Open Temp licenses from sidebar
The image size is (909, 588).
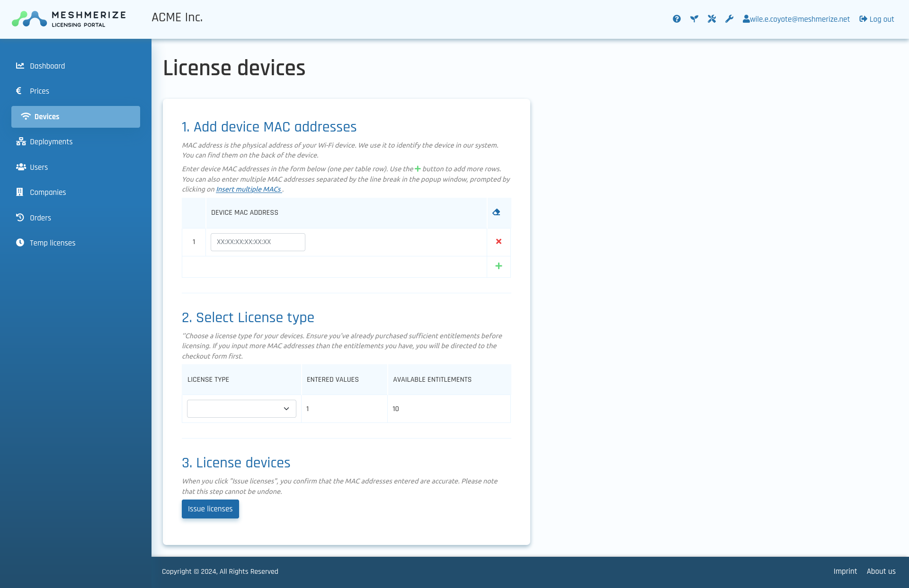pos(53,243)
